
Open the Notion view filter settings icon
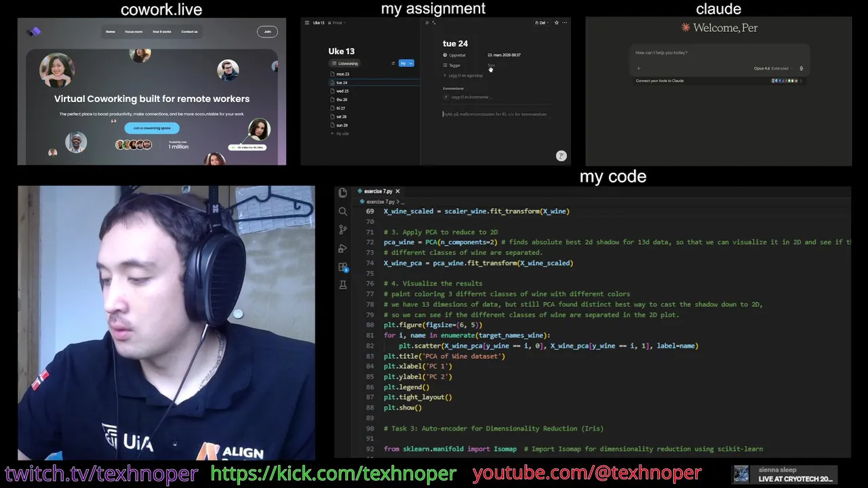393,63
